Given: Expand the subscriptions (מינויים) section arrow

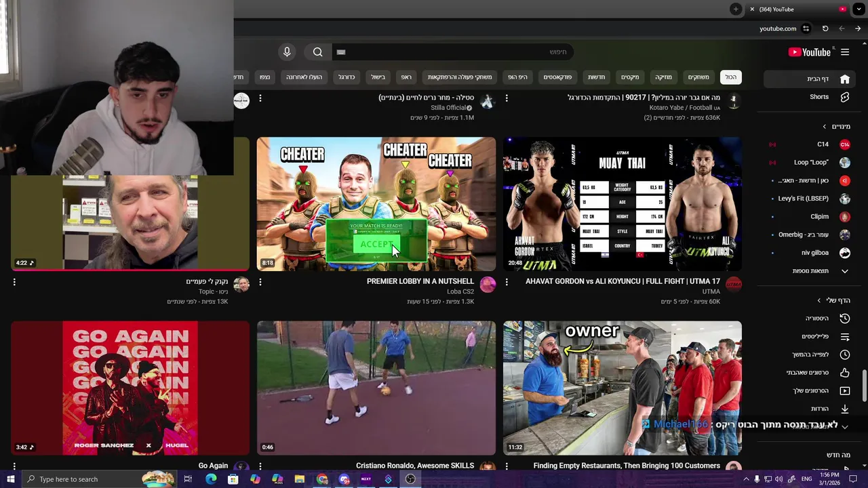Looking at the screenshot, I should [825, 127].
